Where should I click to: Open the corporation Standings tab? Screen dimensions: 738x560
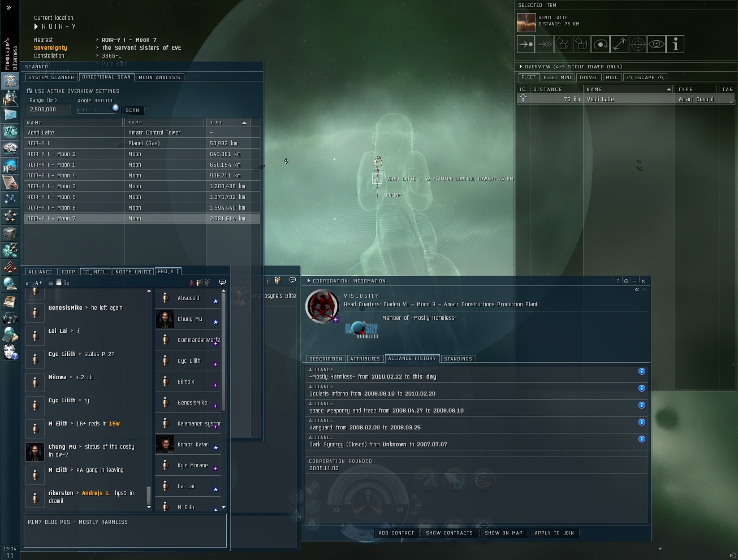[458, 359]
